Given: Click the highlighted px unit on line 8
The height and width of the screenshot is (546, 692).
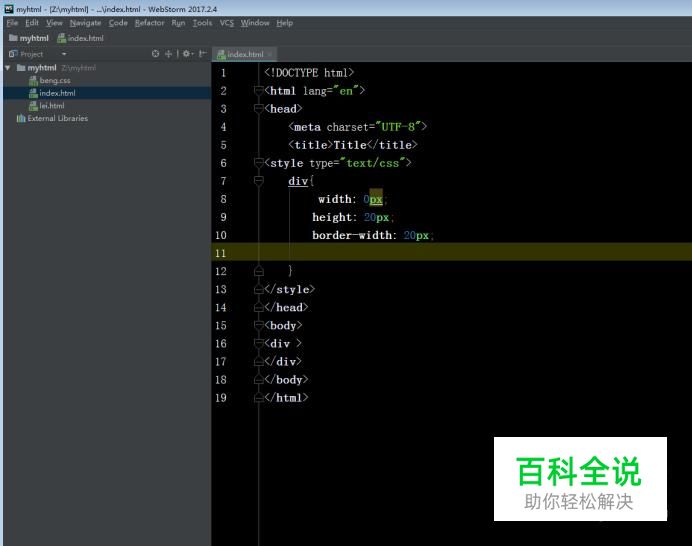Looking at the screenshot, I should (376, 200).
